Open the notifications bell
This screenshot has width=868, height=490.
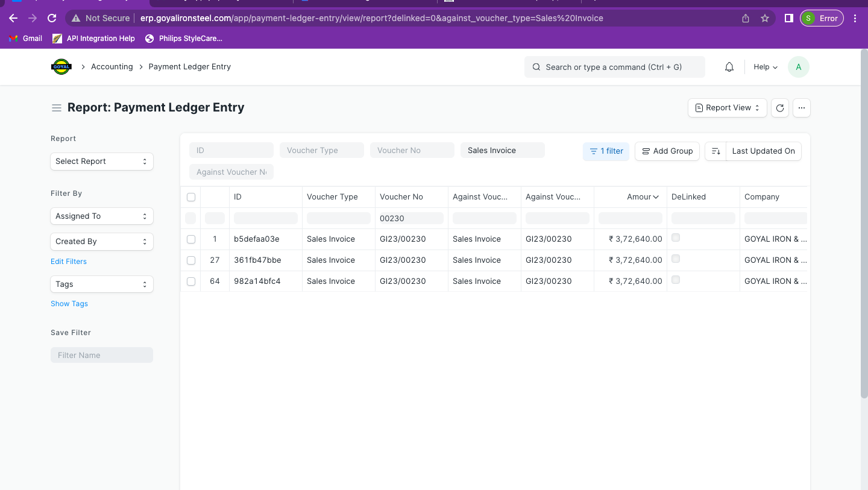[729, 66]
